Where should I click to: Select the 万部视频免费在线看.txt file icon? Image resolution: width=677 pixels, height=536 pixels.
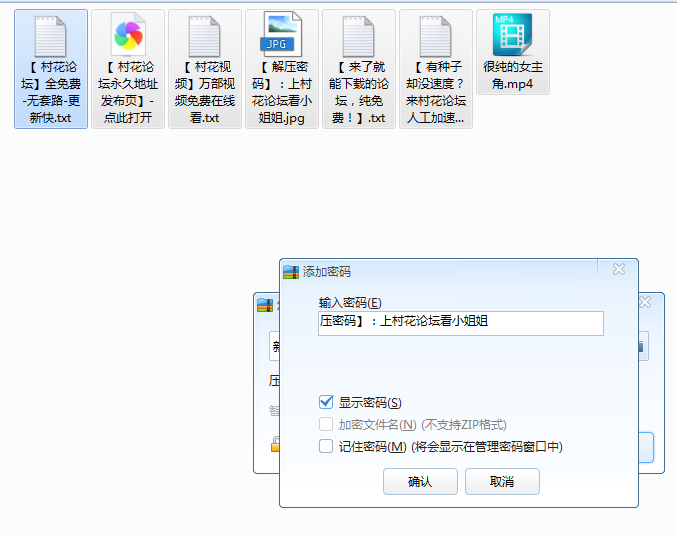click(x=204, y=36)
